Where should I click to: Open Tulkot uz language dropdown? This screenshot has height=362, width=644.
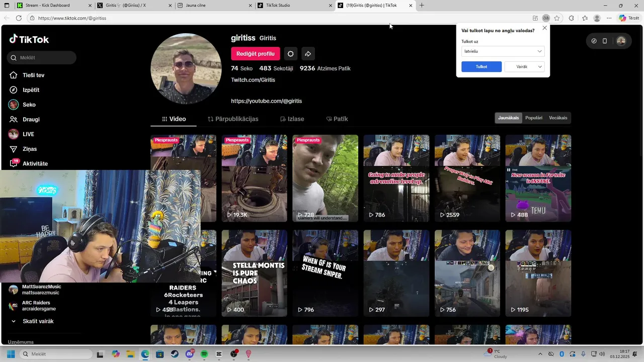tap(503, 51)
